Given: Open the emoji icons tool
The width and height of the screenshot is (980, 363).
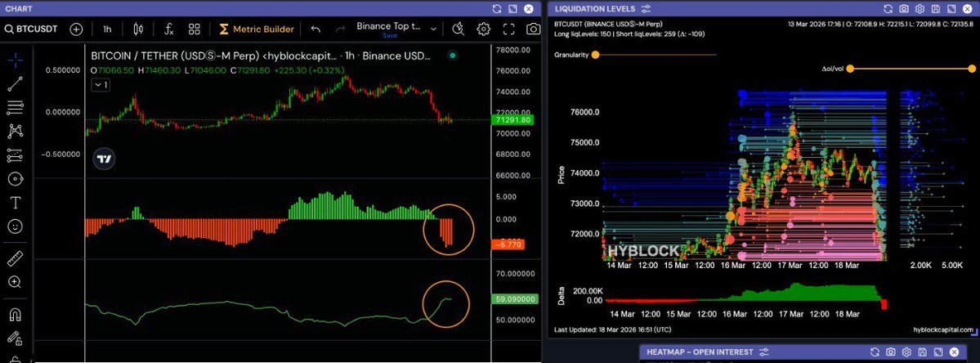Looking at the screenshot, I should click(15, 226).
